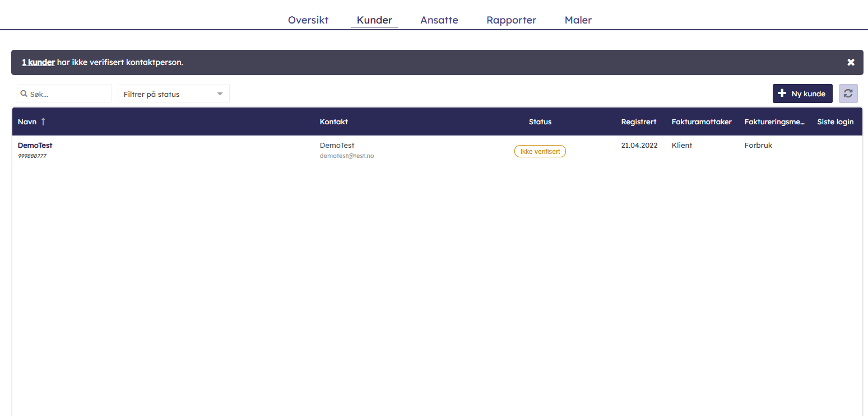Sort by the Status column header
This screenshot has height=416, width=868.
[x=540, y=122]
